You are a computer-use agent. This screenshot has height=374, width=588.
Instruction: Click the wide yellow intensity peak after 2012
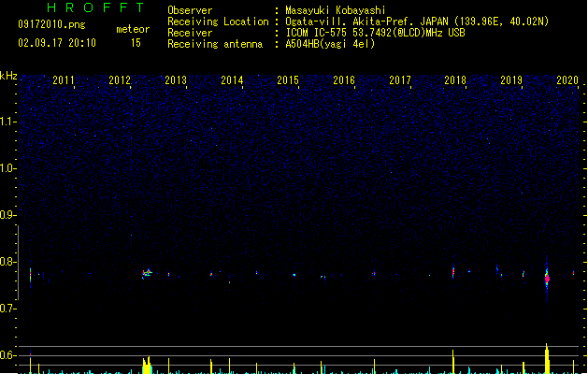tap(147, 365)
